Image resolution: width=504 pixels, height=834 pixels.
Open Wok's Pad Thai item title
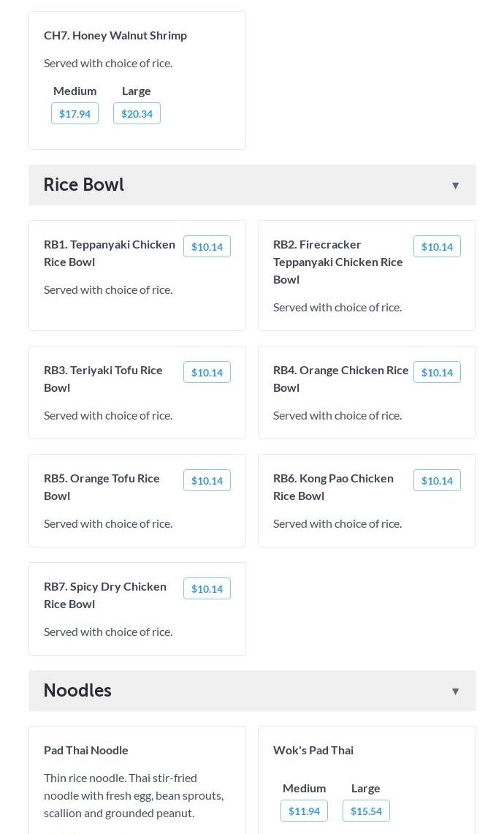(313, 750)
